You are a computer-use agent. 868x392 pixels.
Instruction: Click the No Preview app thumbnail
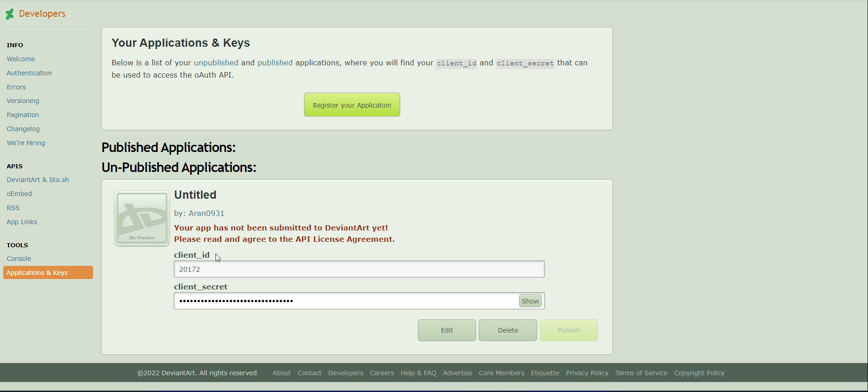(x=142, y=218)
